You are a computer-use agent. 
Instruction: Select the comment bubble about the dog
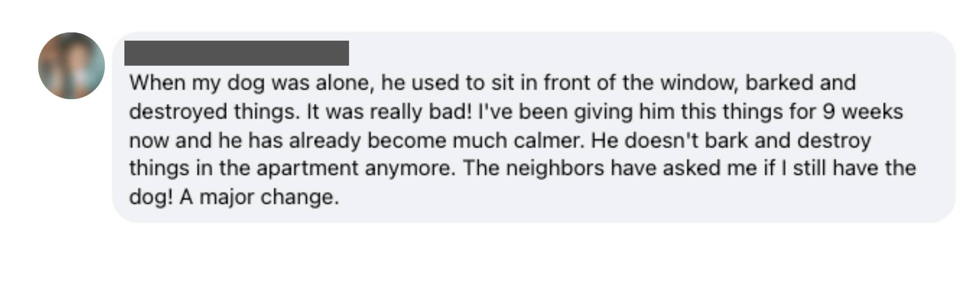point(534,127)
